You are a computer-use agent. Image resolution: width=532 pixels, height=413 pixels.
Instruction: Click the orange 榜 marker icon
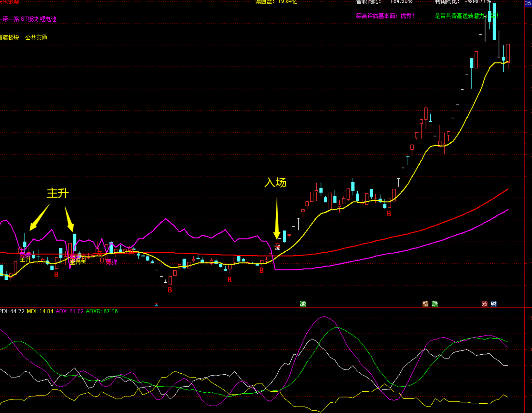(425, 304)
